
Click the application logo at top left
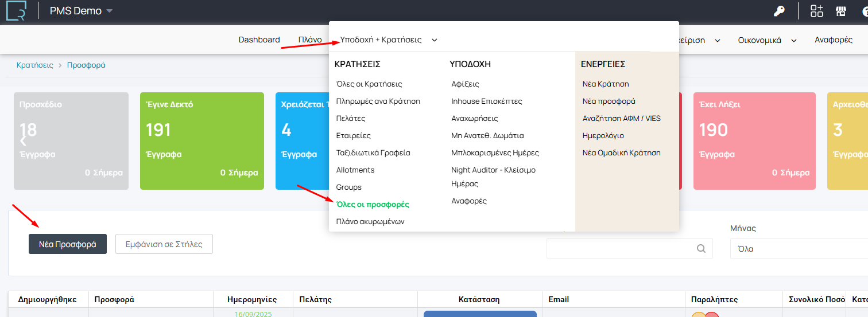[16, 11]
